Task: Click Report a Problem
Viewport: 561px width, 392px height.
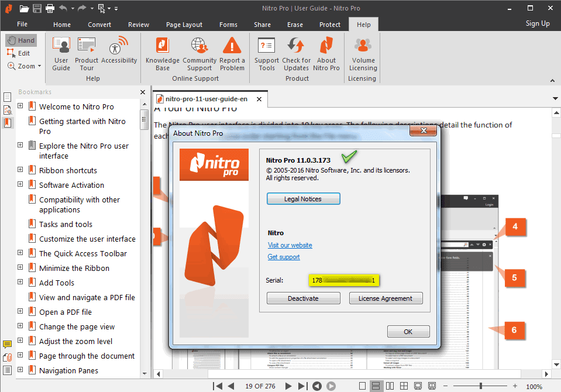Action: pos(232,54)
